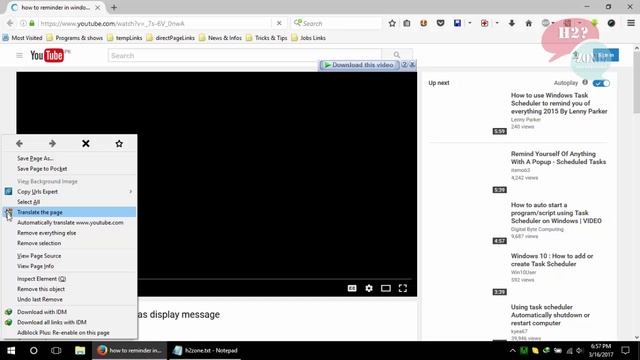This screenshot has width=640, height=360.
Task: Open the bookmarks list clipboard icon
Action: pyautogui.click(x=407, y=23)
